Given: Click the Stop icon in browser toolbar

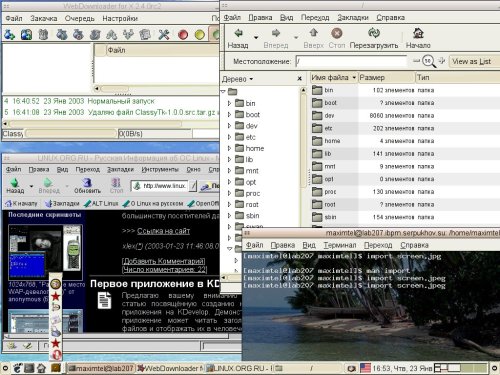Looking at the screenshot, I should [116, 183].
